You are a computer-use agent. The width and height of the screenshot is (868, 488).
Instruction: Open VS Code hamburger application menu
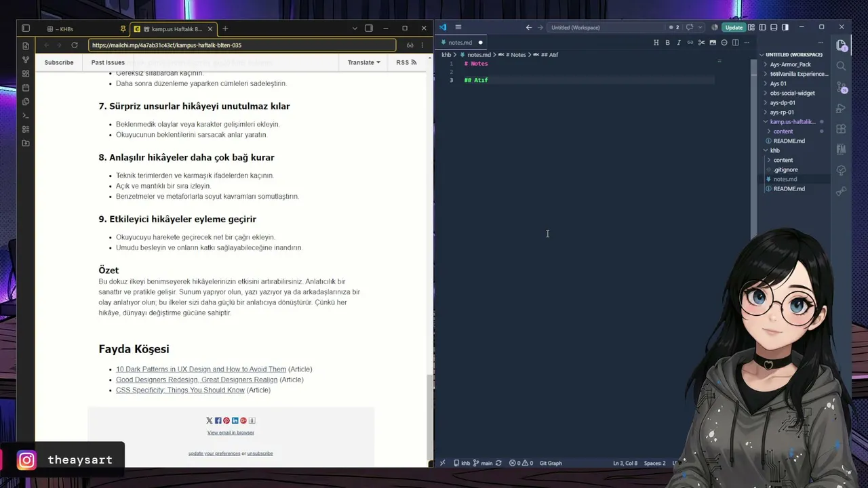pos(458,27)
